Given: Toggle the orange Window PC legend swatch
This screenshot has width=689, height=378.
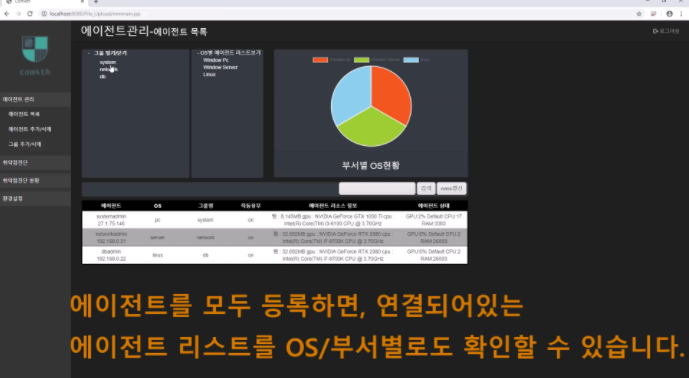Looking at the screenshot, I should coord(320,60).
